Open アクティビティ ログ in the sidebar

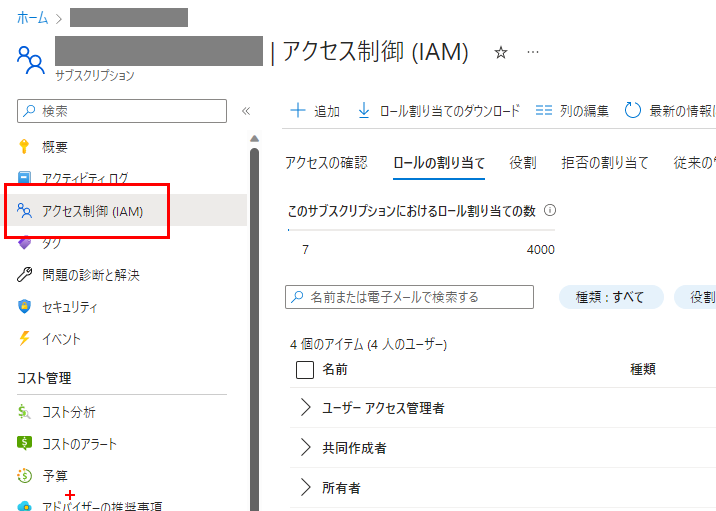pyautogui.click(x=85, y=178)
